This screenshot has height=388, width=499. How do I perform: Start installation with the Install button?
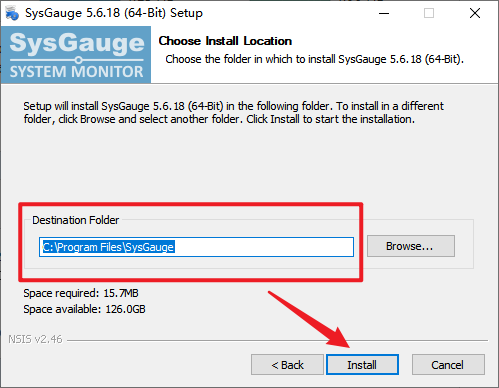[362, 365]
